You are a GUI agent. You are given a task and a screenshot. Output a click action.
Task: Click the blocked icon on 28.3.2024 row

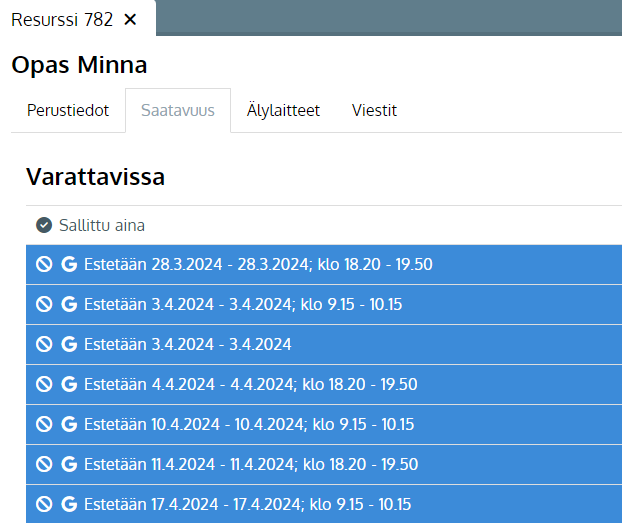click(44, 264)
